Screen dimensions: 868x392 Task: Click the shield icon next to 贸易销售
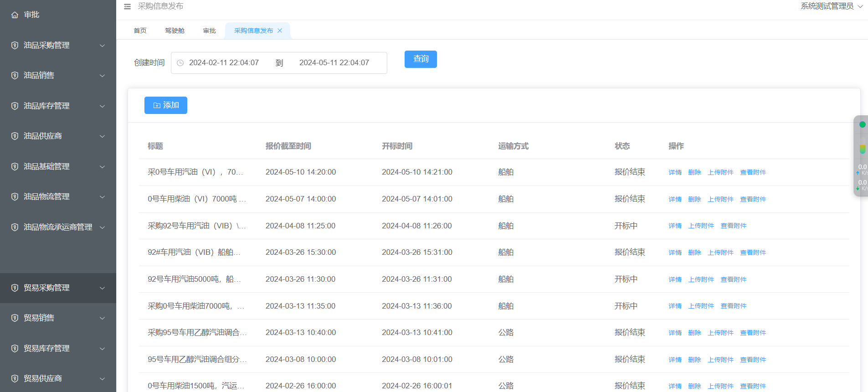pos(15,318)
